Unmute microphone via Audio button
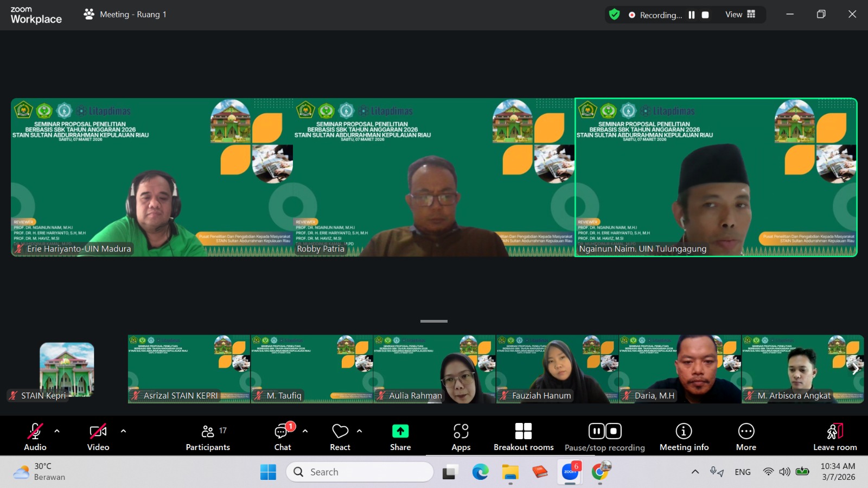Screen dimensions: 868x488 [x=35, y=438]
